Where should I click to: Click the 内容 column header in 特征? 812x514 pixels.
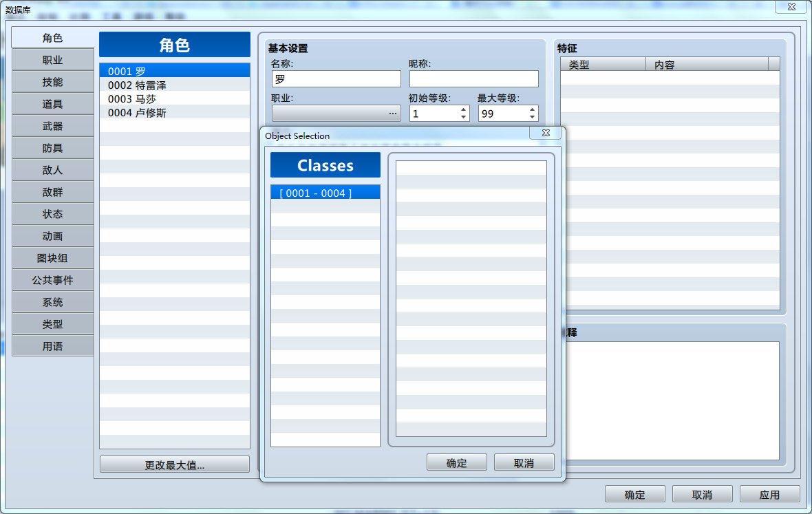click(x=707, y=64)
